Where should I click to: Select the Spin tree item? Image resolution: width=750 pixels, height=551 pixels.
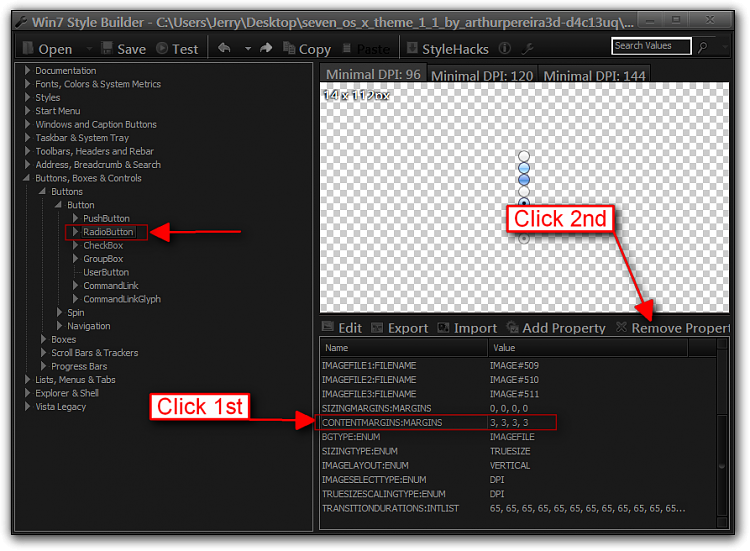pos(76,312)
